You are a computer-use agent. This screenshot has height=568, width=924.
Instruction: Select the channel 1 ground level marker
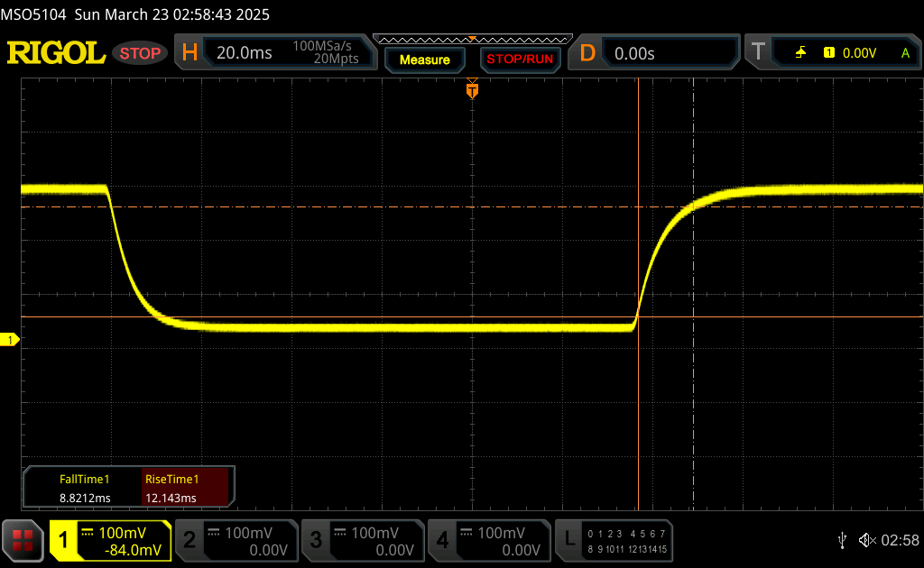point(12,340)
